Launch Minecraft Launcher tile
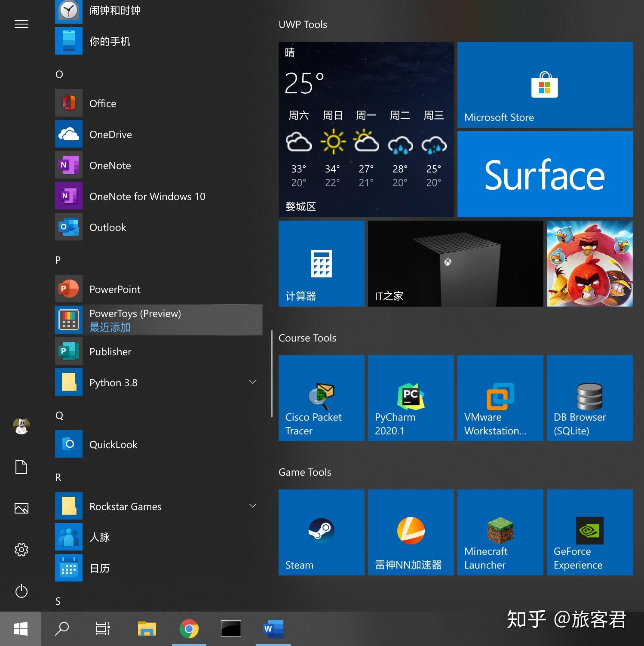644x646 pixels. click(500, 532)
